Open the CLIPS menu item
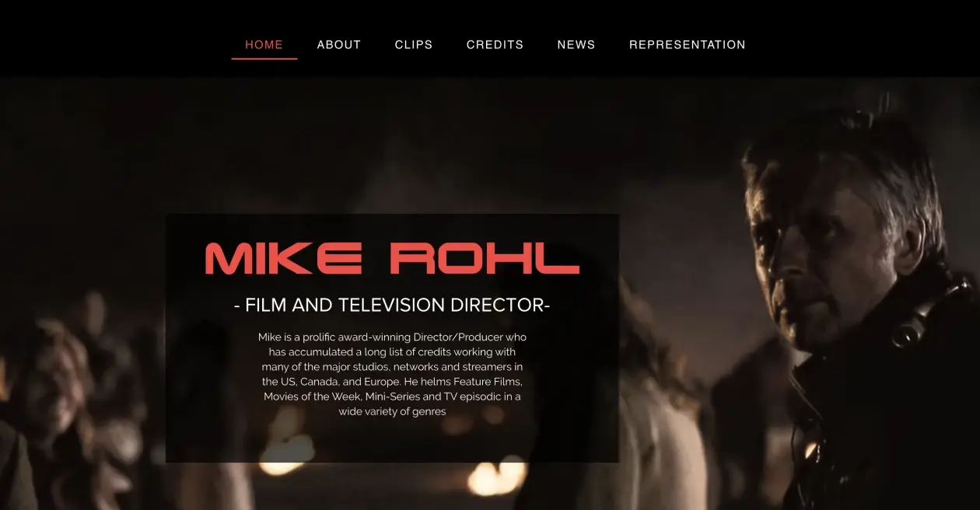The width and height of the screenshot is (980, 510). 414,45
